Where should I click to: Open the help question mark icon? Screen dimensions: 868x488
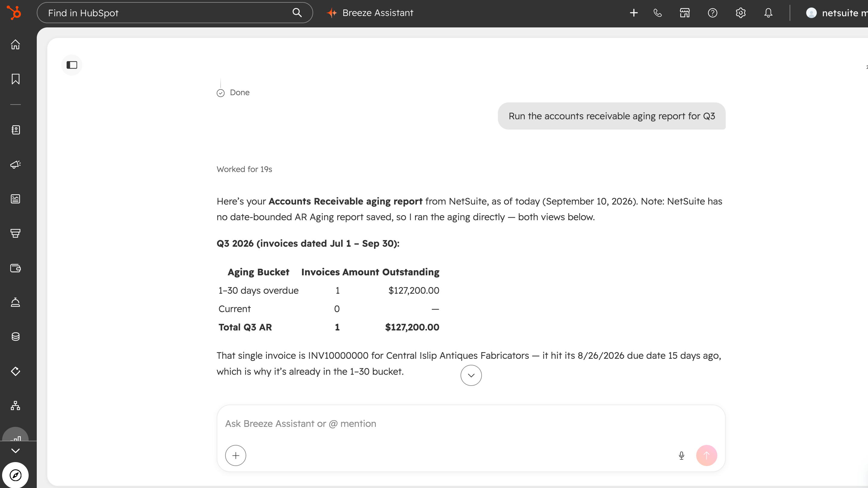713,13
